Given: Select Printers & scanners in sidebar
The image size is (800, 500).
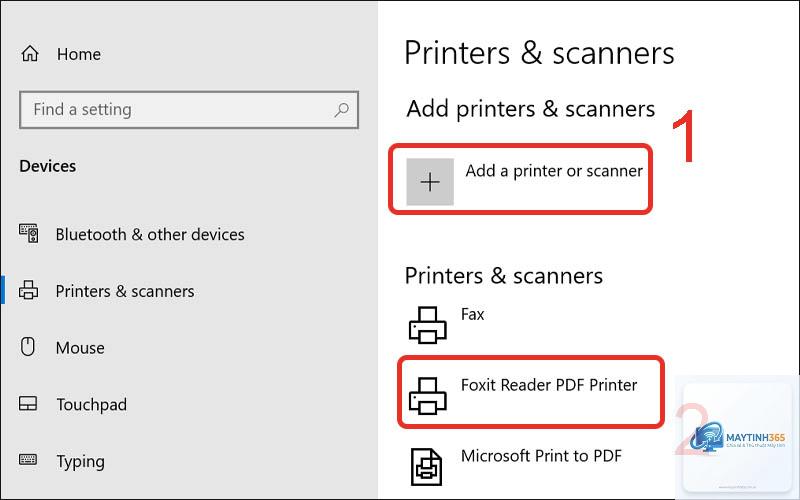Looking at the screenshot, I should coord(125,291).
